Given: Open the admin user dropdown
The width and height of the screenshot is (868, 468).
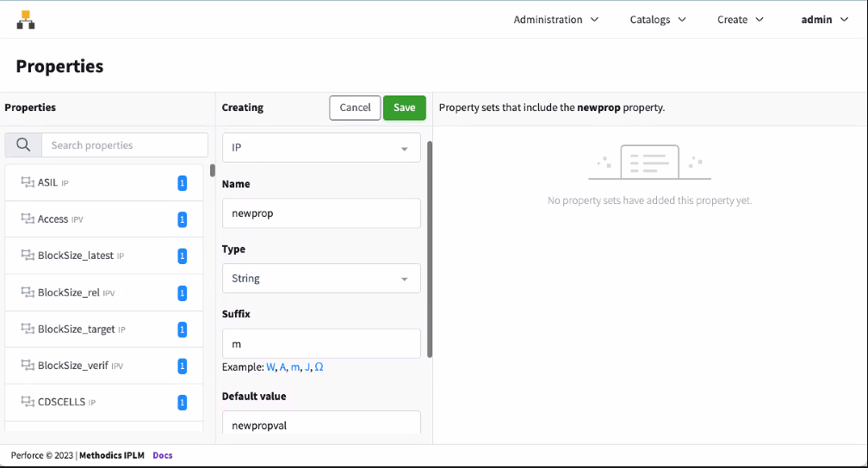Looking at the screenshot, I should 824,20.
